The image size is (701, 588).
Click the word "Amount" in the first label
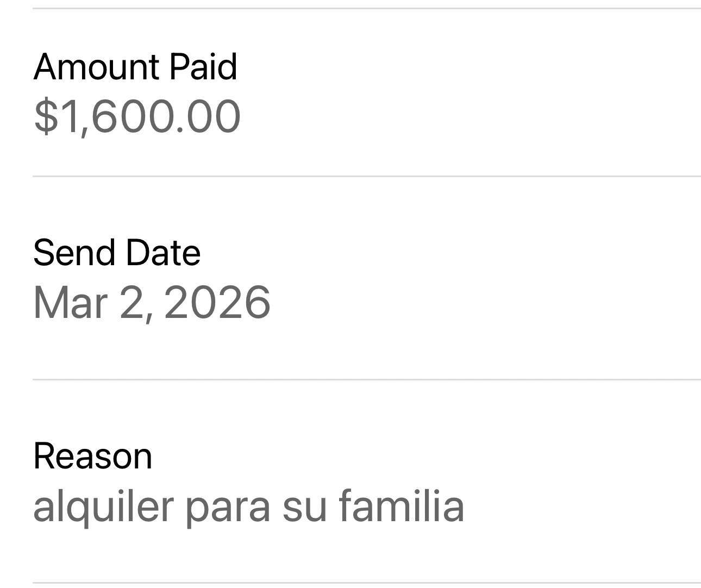(x=97, y=67)
